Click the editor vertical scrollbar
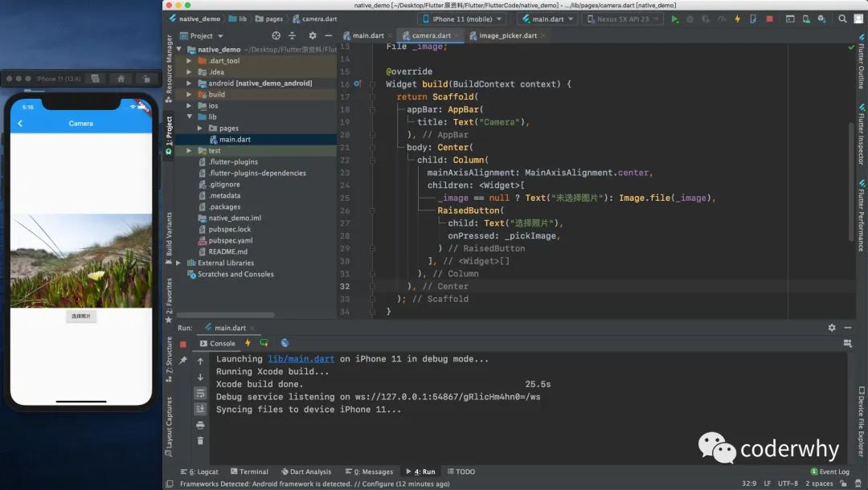This screenshot has width=868, height=490. (851, 182)
